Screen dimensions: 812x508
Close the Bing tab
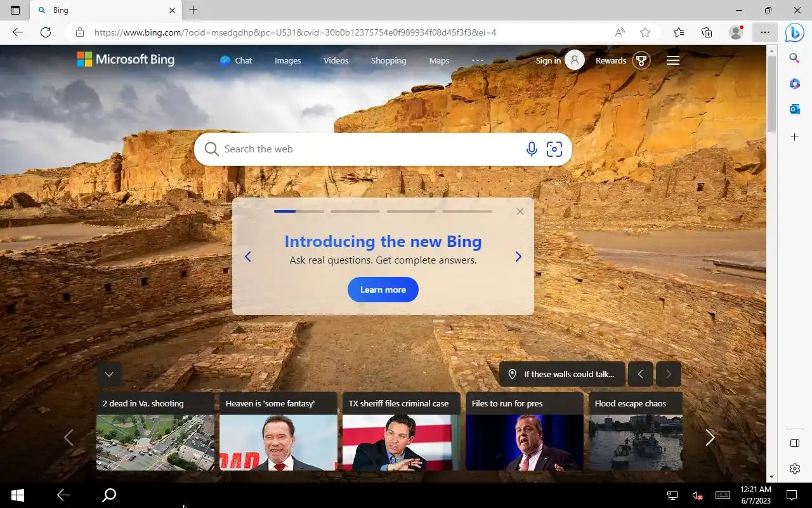(x=173, y=10)
